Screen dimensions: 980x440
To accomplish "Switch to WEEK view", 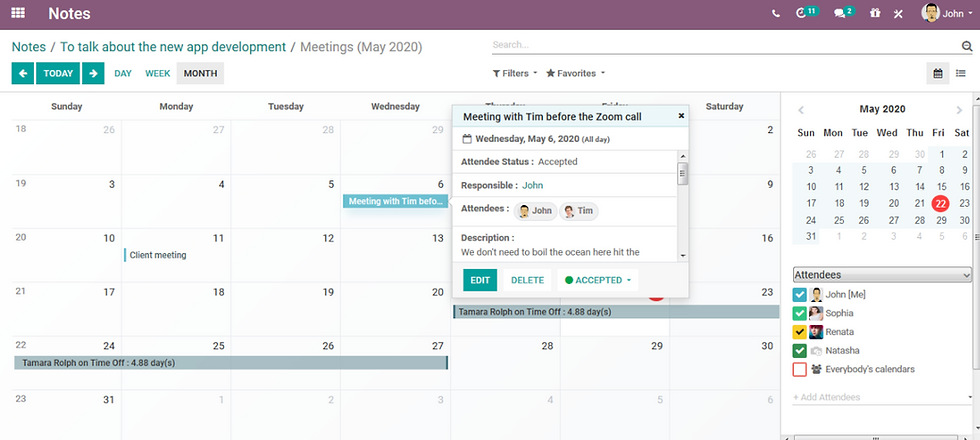I will click(x=158, y=73).
